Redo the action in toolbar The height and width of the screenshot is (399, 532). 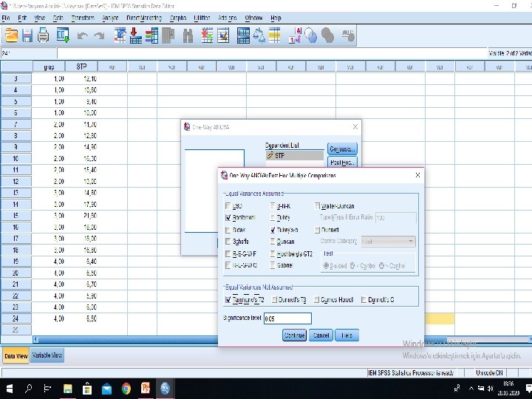99,35
